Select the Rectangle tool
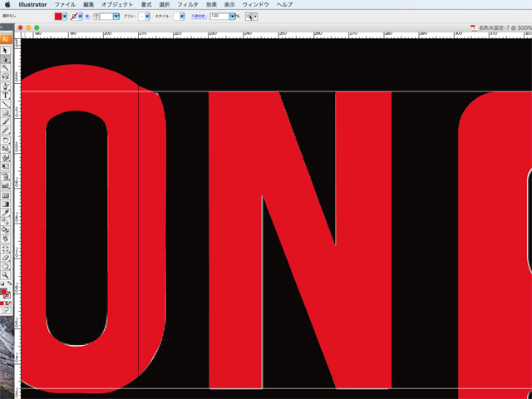Viewport: 532px width, 399px height. click(6, 113)
